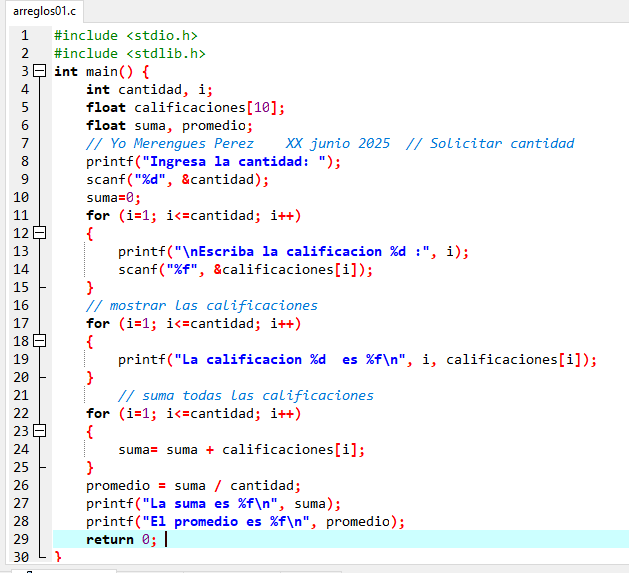Collapse the first for-loop block at line 12

coord(40,233)
